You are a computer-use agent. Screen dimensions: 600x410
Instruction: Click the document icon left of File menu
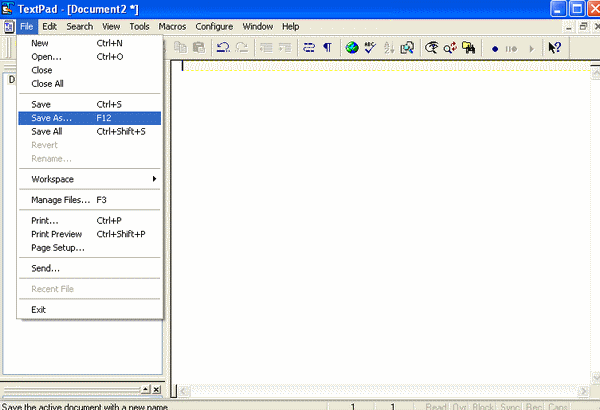coord(9,27)
